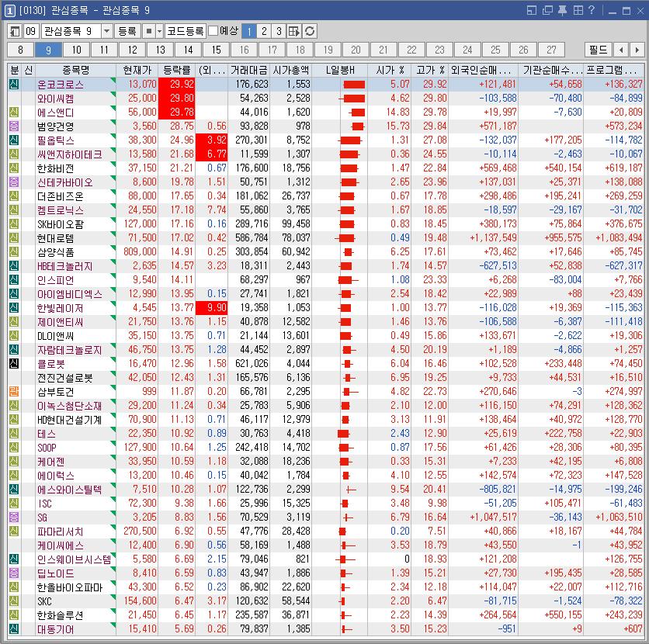Click the 809,000 price of 삼양식품

pyautogui.click(x=140, y=252)
